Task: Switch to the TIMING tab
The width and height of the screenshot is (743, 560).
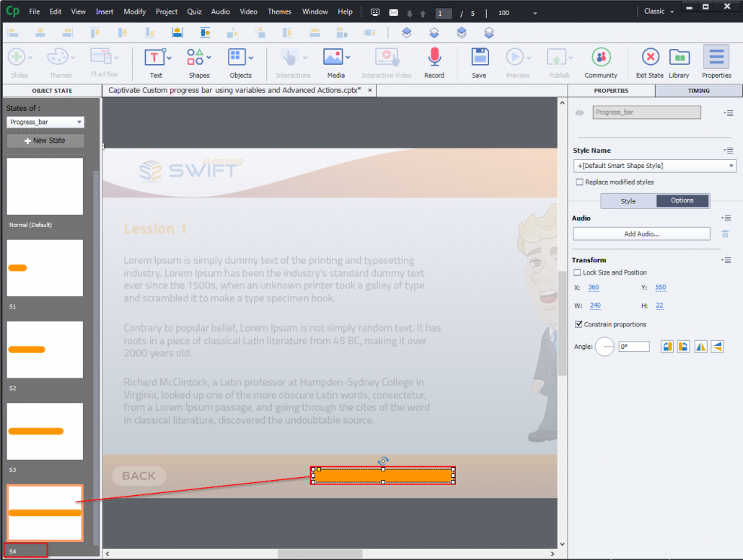Action: click(x=698, y=90)
